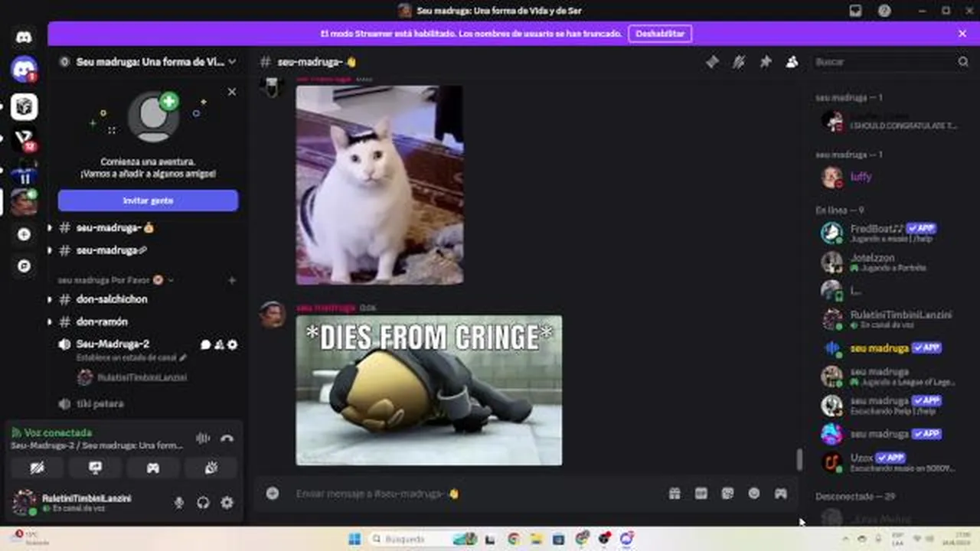Turn on camera in voice panel
The height and width of the screenshot is (551, 980).
tap(37, 468)
